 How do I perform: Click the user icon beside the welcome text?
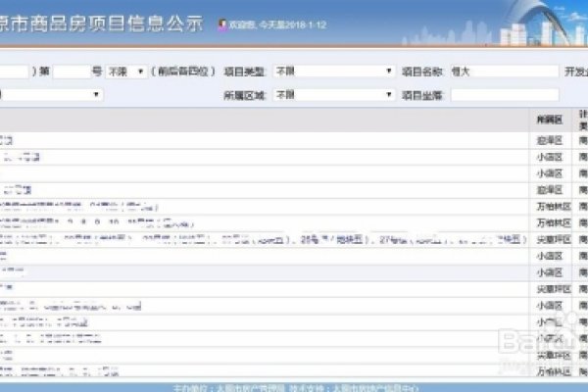coord(222,24)
